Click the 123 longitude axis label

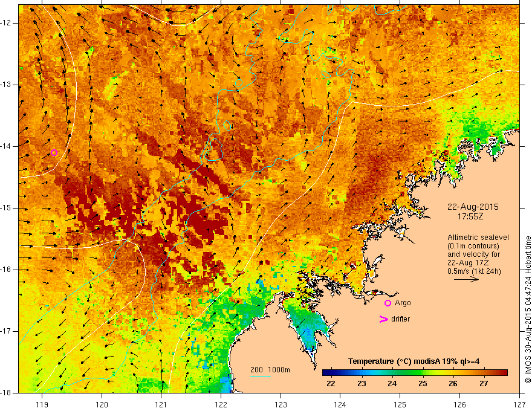point(281,404)
